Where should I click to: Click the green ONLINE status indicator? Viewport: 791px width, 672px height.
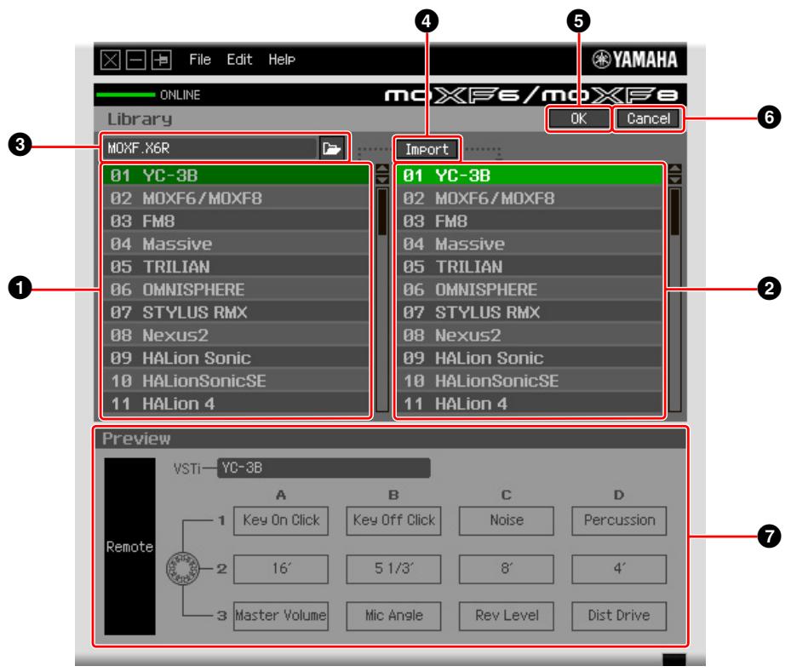coord(126,95)
